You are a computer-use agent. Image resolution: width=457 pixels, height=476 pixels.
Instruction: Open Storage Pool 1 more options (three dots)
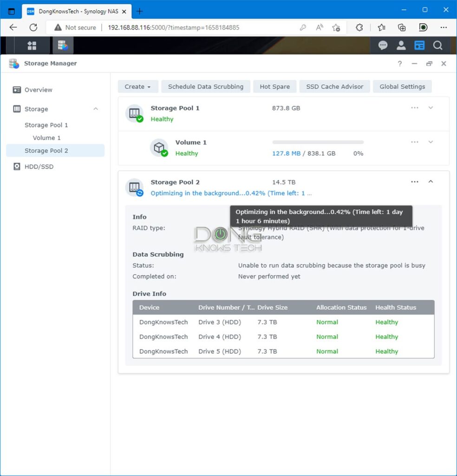pos(415,108)
